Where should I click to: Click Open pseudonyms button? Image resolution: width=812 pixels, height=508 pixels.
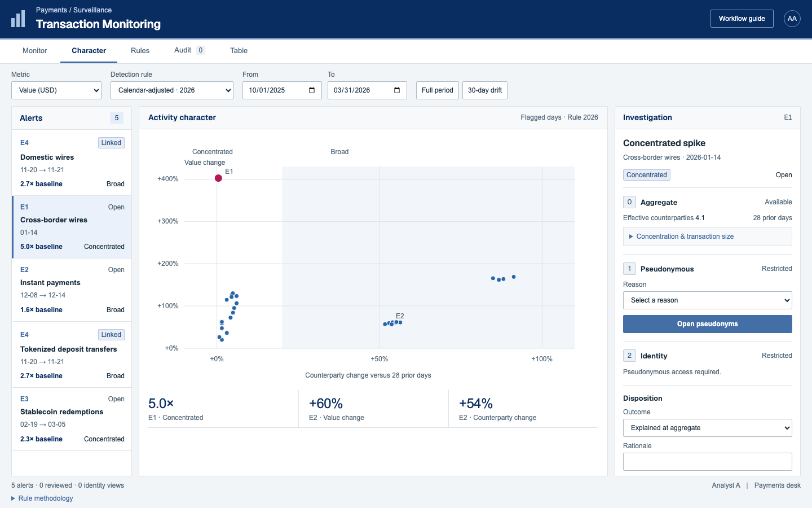click(x=707, y=324)
